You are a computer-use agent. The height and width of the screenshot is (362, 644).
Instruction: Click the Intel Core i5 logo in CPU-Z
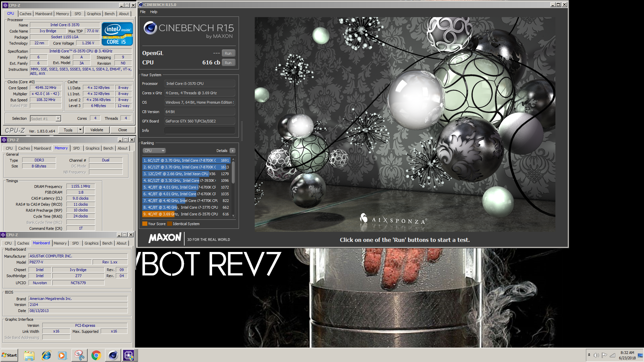(x=117, y=34)
